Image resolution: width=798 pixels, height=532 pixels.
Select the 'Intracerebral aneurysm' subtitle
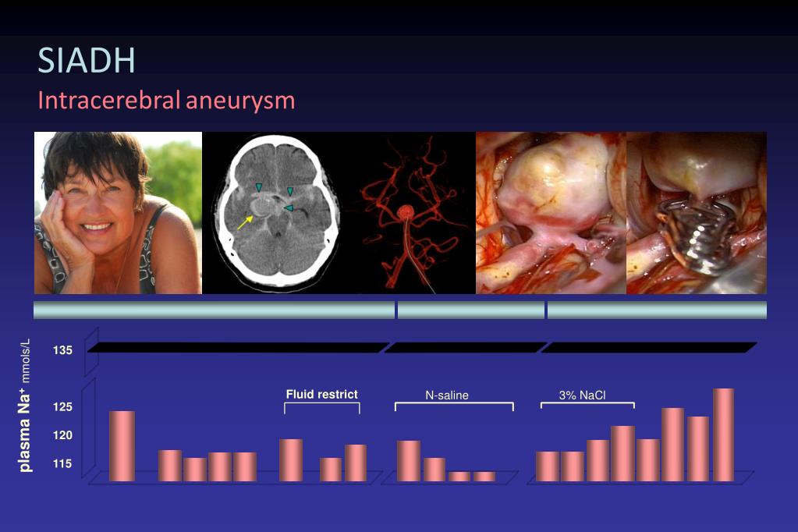166,101
